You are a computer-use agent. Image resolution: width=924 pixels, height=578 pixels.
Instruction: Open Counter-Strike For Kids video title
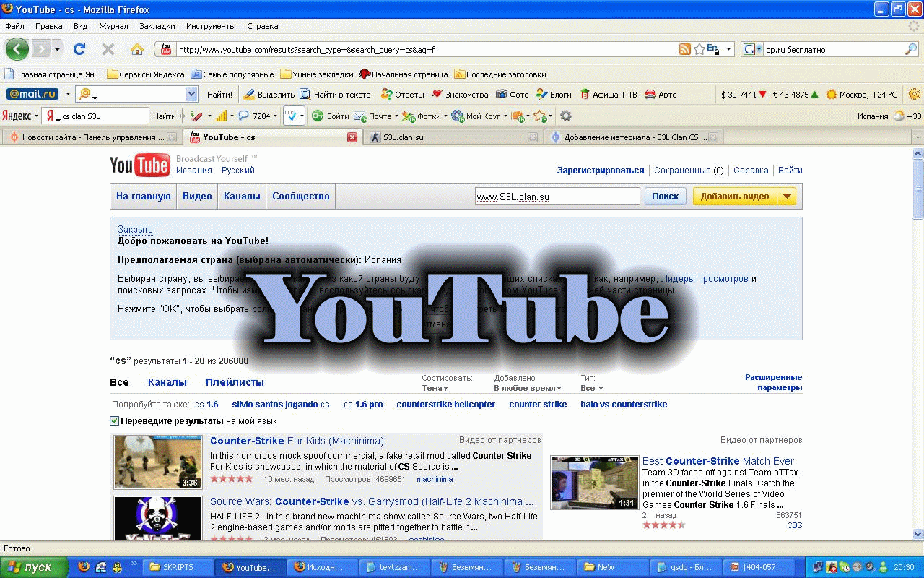297,441
